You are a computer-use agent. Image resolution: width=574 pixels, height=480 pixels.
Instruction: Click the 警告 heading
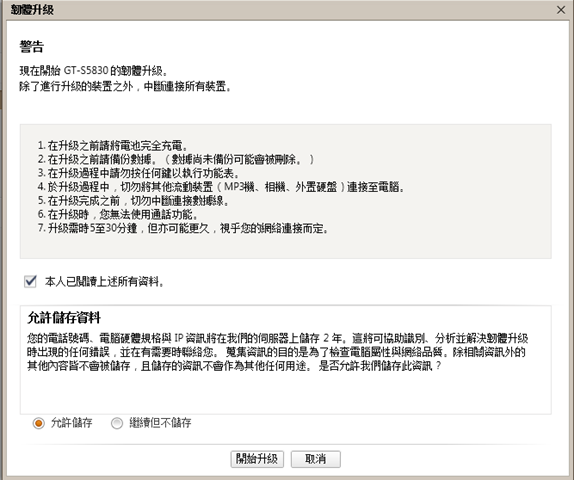tap(31, 47)
